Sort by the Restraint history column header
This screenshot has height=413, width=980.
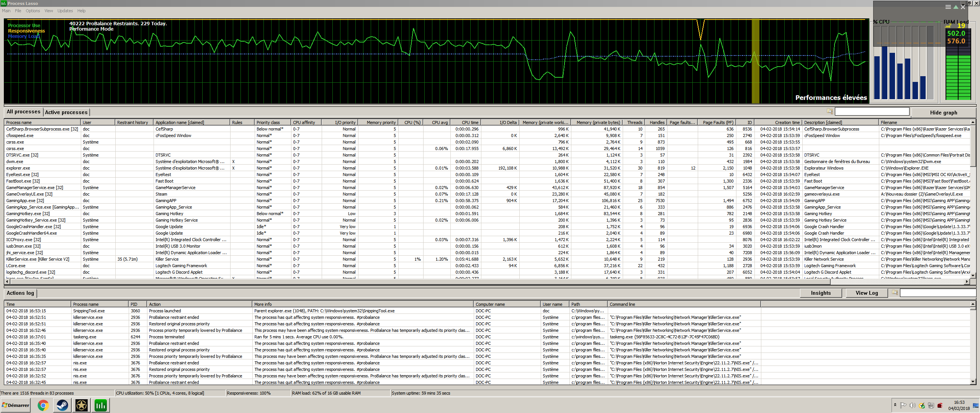click(134, 122)
